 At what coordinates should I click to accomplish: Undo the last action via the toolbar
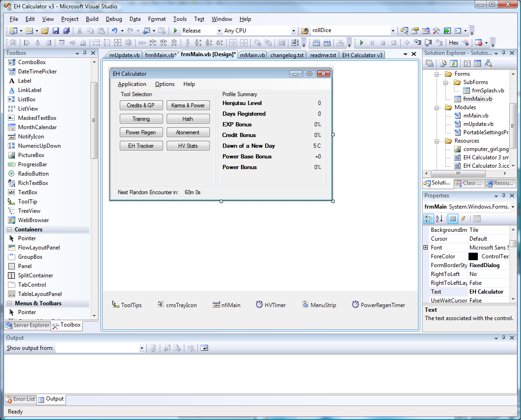[114, 31]
